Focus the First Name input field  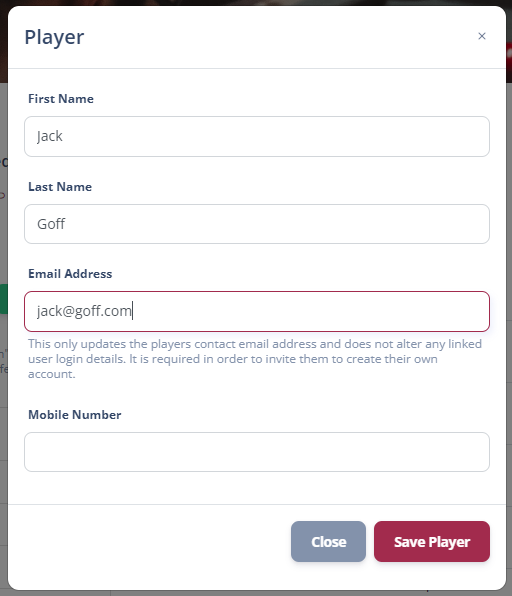[x=257, y=136]
